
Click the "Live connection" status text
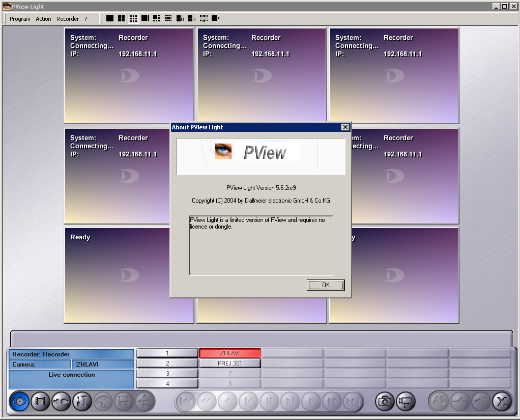(72, 375)
